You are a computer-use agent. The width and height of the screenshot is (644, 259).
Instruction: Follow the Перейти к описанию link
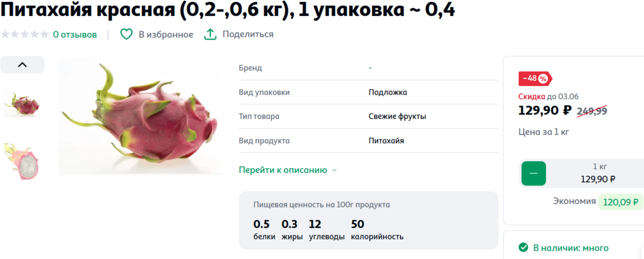282,170
